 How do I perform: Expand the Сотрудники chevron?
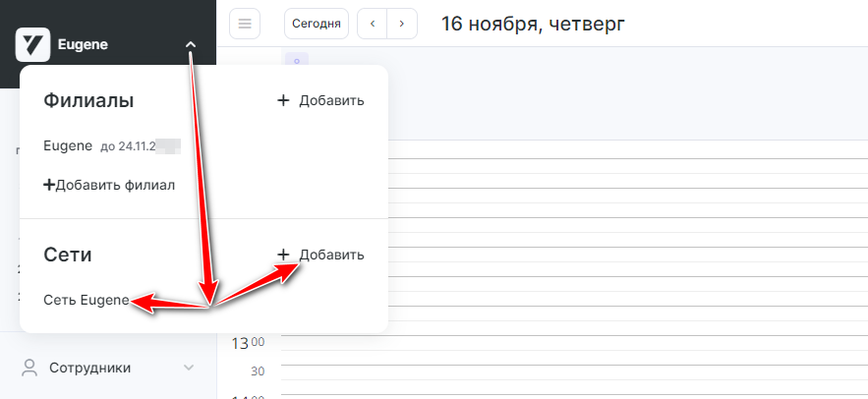coord(189,368)
